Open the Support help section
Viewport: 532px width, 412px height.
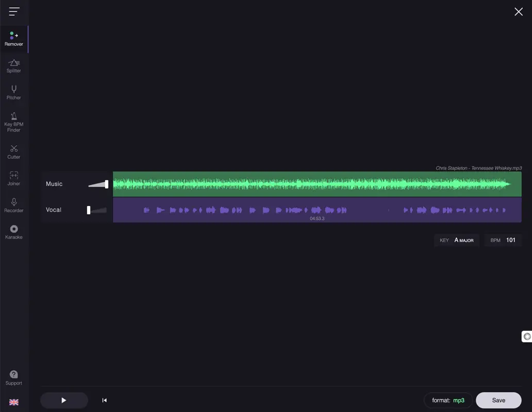(13, 377)
